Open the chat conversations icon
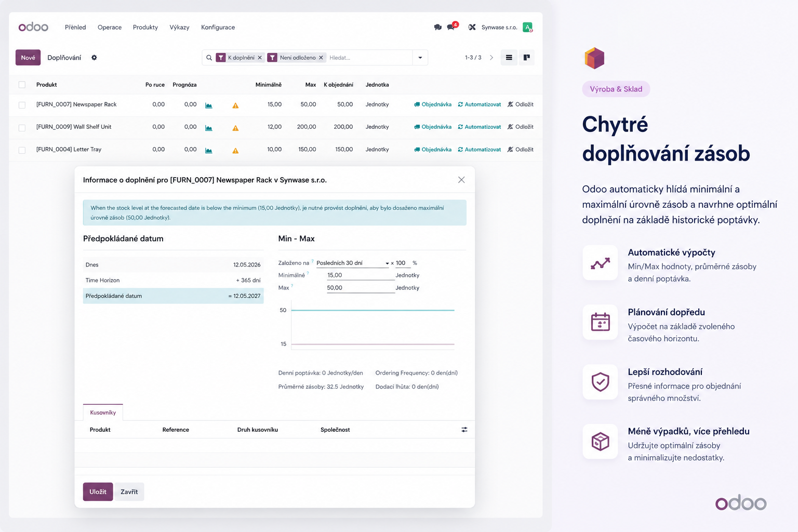Image resolution: width=798 pixels, height=532 pixels. pyautogui.click(x=437, y=27)
